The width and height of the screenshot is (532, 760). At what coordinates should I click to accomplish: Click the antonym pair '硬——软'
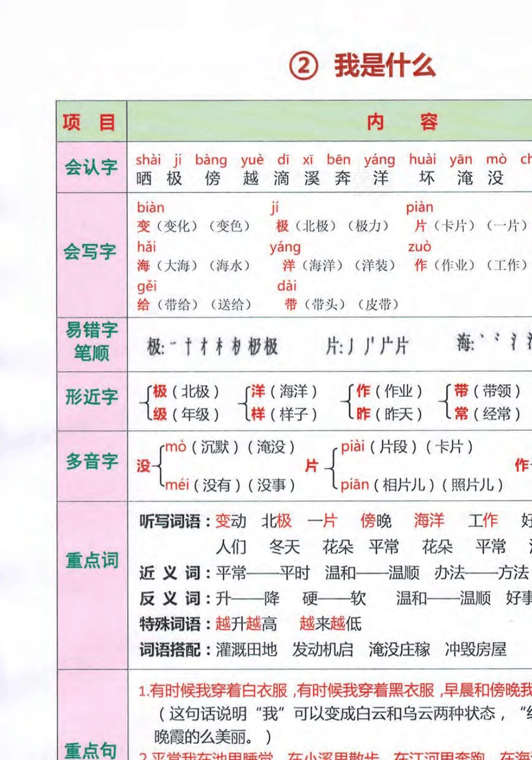tap(334, 599)
